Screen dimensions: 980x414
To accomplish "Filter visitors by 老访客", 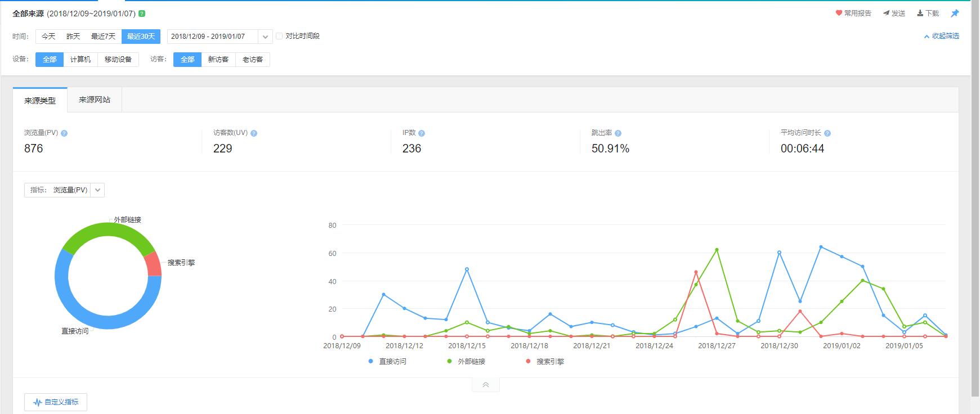I will [x=253, y=60].
